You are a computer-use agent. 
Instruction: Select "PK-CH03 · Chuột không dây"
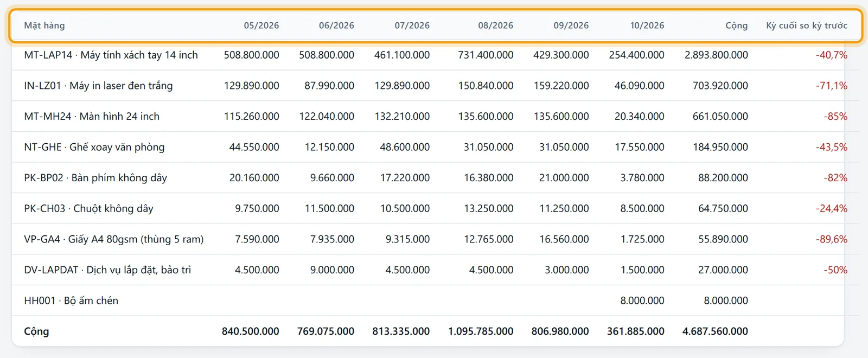(89, 209)
